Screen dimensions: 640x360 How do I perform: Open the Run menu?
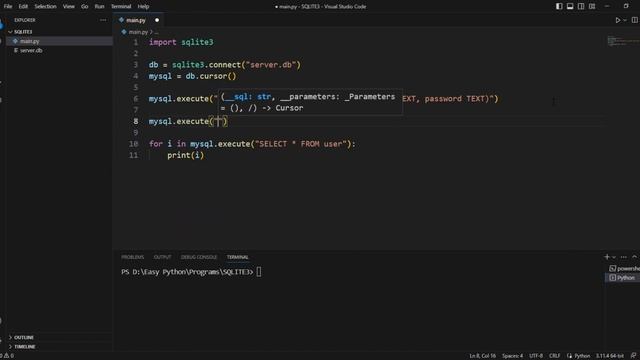pos(99,7)
